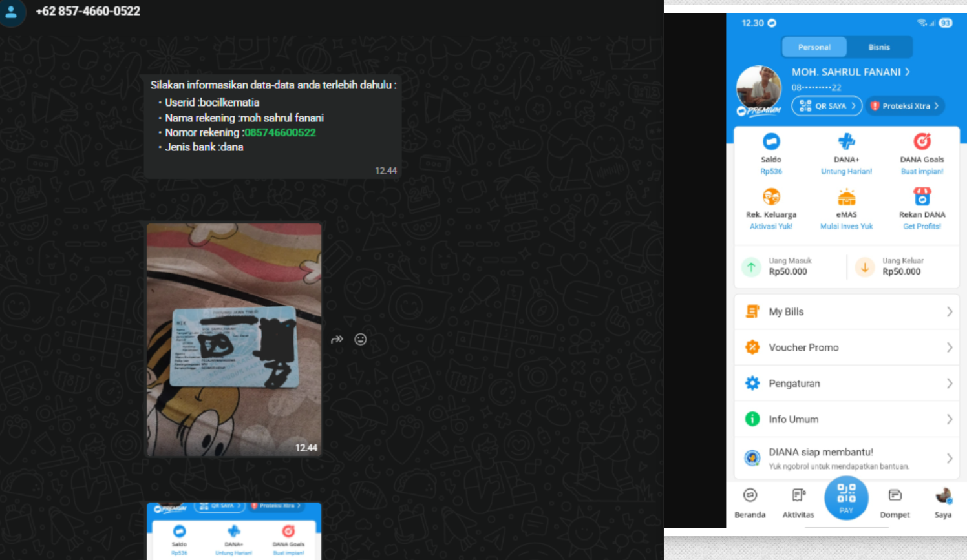The image size is (967, 560).
Task: Open the Rekan DANA shop icon
Action: [x=922, y=196]
